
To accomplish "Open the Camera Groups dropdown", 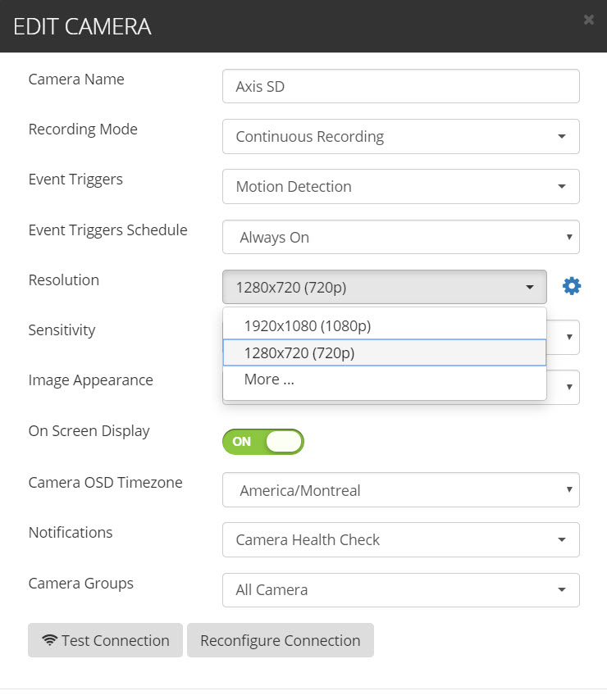I will 400,590.
